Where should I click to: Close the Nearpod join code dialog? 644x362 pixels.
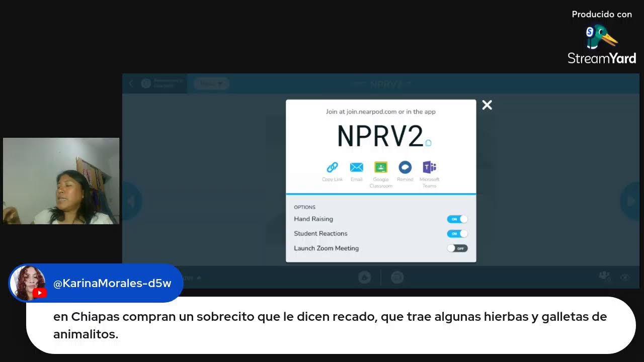(487, 105)
